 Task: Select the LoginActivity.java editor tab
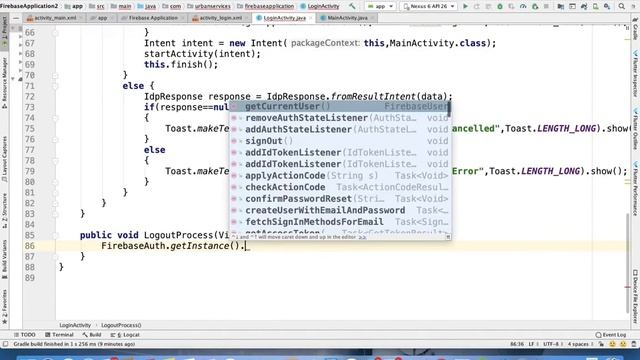284,18
